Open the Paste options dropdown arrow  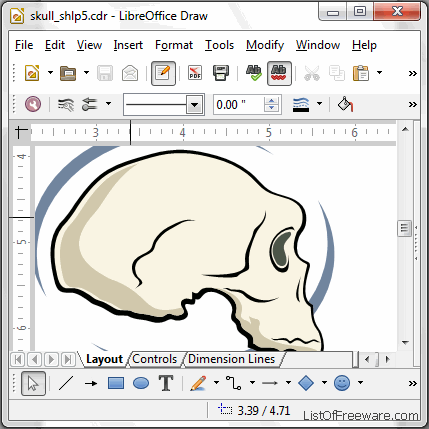click(x=379, y=72)
